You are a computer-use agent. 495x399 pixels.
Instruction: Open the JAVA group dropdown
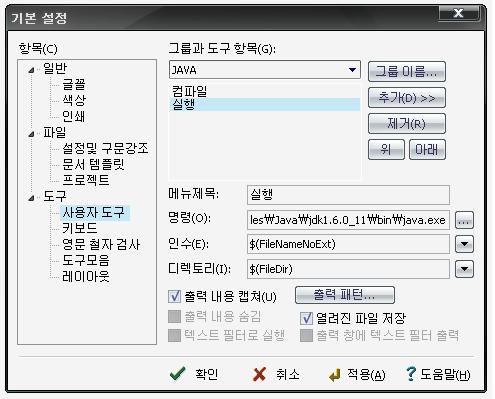click(352, 70)
